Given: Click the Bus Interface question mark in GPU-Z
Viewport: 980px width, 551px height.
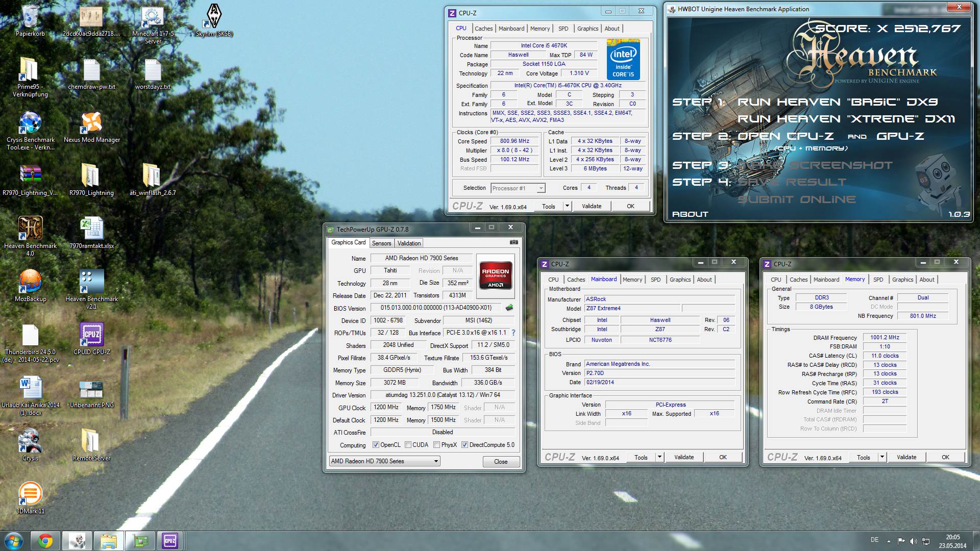Looking at the screenshot, I should 513,333.
